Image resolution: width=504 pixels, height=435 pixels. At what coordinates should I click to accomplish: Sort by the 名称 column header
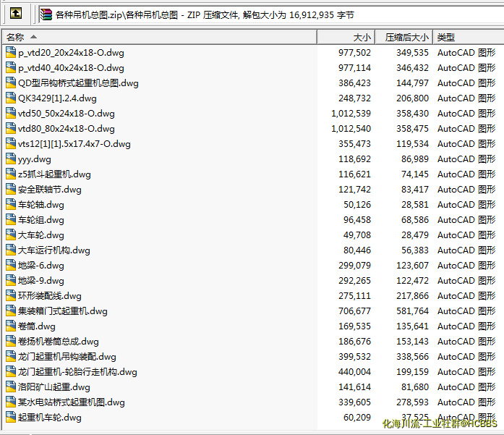[160, 38]
